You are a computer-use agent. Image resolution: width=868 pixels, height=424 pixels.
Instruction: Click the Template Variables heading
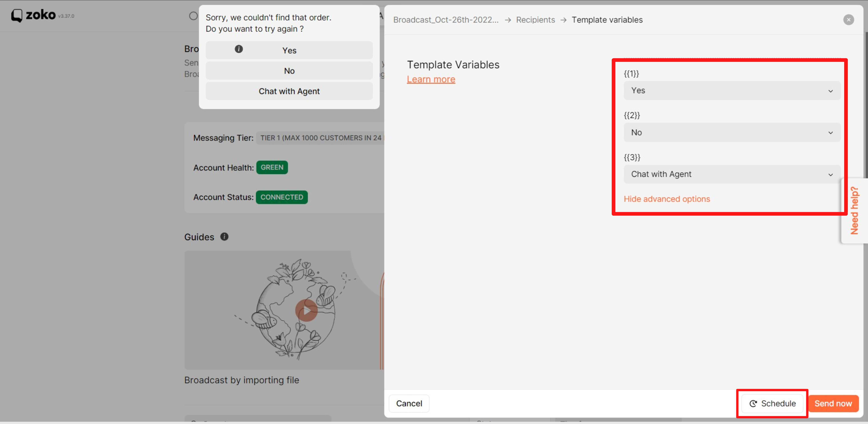453,64
